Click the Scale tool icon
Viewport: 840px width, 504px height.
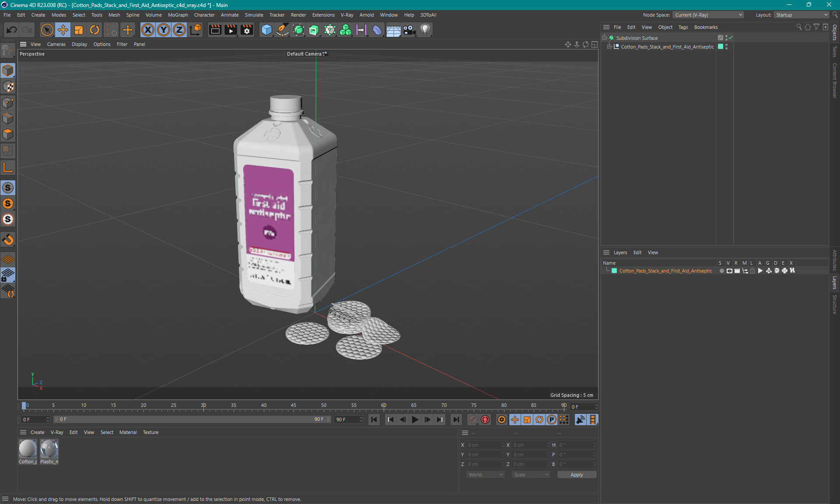tap(79, 30)
